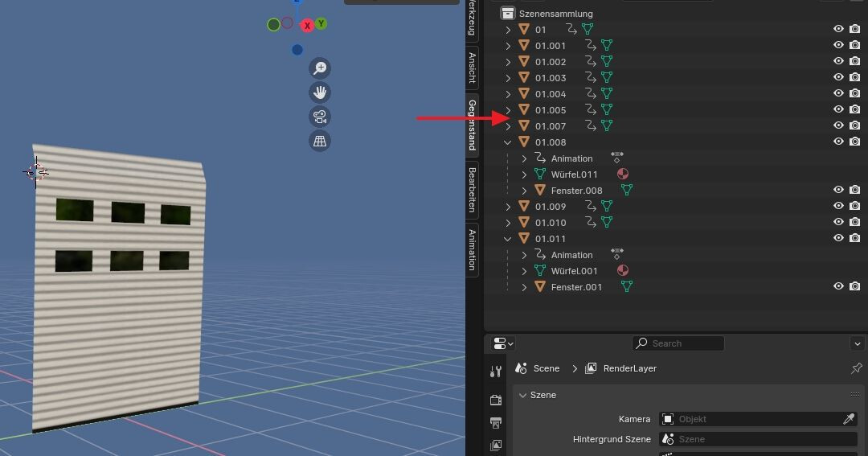Screen dimensions: 868x456
Task: Toggle eye icon for Fenster.008
Action: coord(838,190)
